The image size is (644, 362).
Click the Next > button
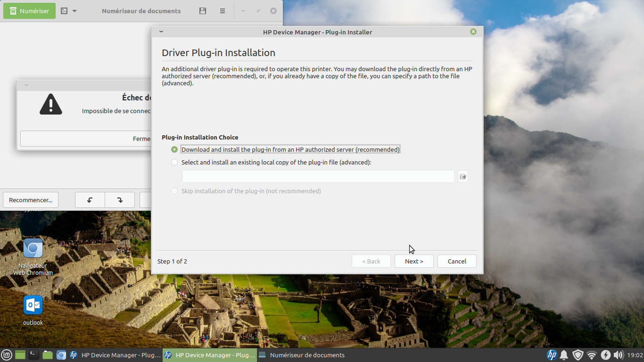tap(414, 261)
